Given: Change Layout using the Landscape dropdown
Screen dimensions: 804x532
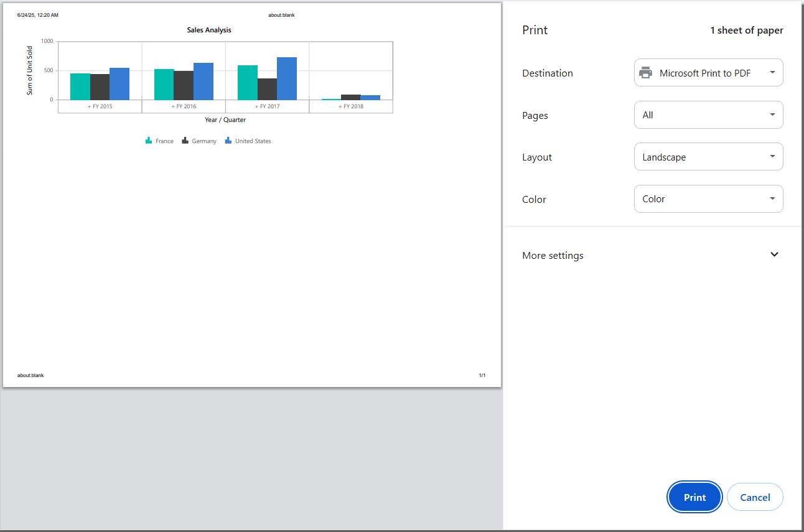Looking at the screenshot, I should pos(708,156).
